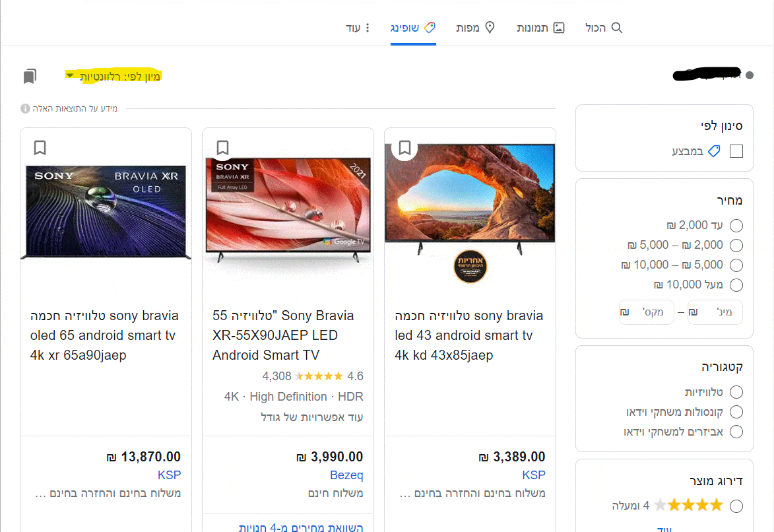This screenshot has width=774, height=532.
Task: Switch to the מפות tab
Action: tap(475, 28)
